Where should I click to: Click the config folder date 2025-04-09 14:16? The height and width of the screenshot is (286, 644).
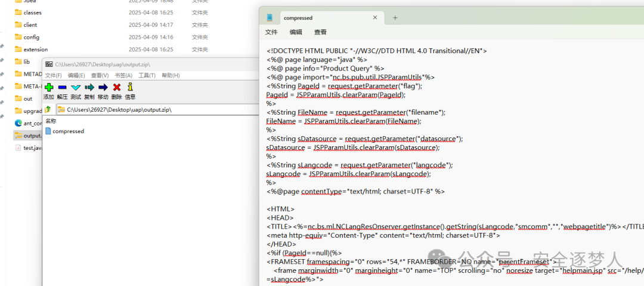(151, 37)
